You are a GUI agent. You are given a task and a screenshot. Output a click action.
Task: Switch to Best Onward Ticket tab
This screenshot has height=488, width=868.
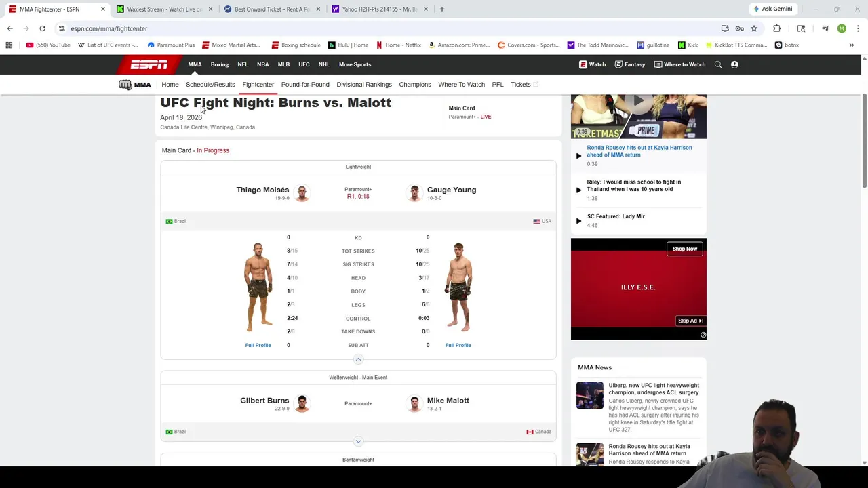pos(271,9)
